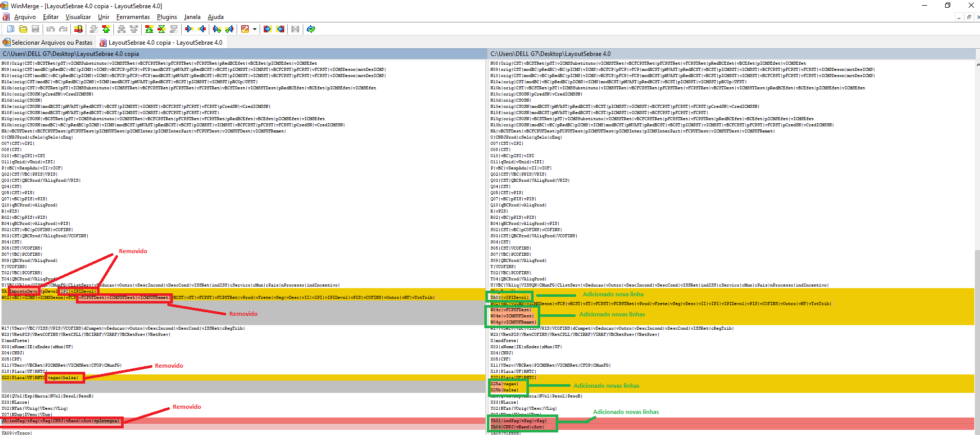Click left pane line 'R|vPIS|'
980x435 pixels.
point(10,211)
